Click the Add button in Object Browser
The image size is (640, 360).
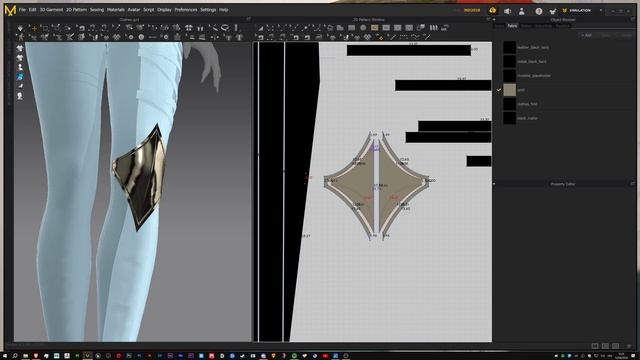click(x=586, y=36)
